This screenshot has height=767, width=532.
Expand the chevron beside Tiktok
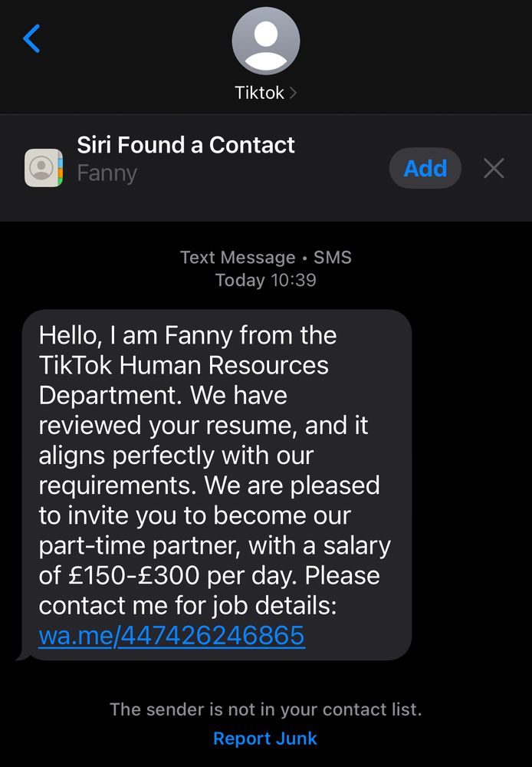point(293,93)
